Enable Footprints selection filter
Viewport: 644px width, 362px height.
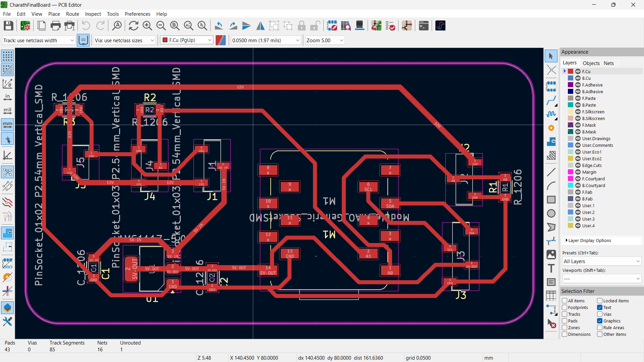tap(565, 307)
